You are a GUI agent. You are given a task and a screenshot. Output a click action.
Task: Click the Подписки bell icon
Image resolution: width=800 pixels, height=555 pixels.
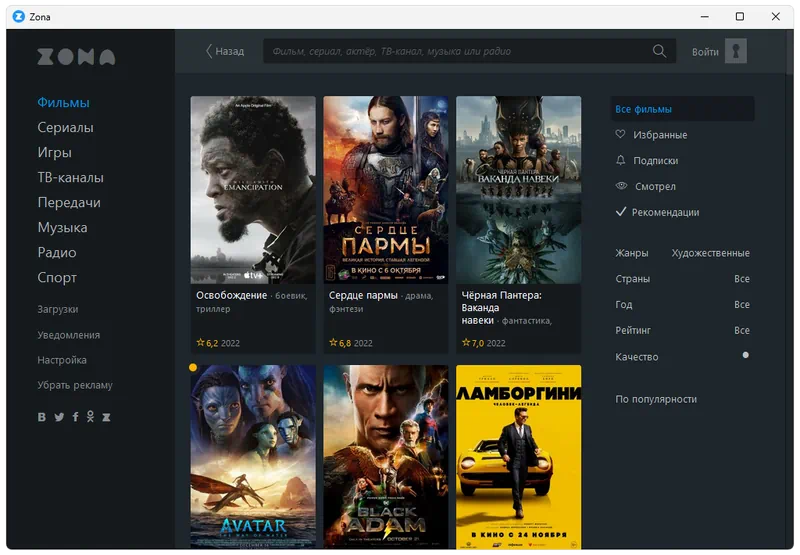(x=620, y=160)
